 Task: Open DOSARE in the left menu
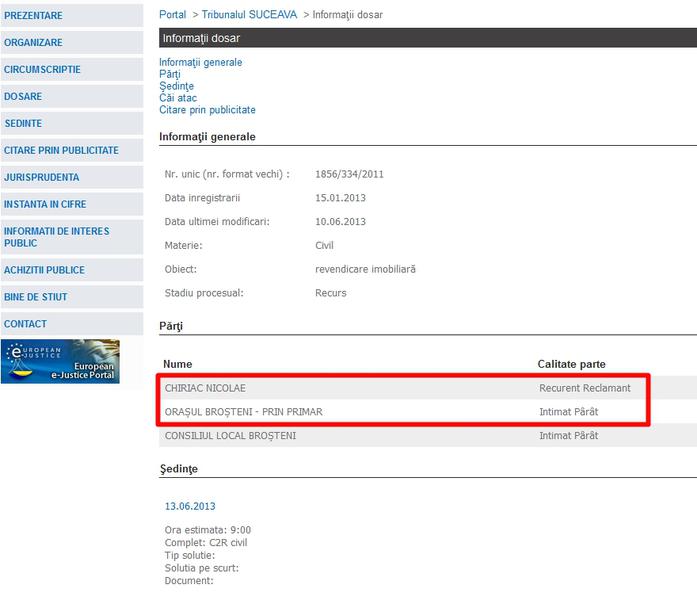pos(24,97)
